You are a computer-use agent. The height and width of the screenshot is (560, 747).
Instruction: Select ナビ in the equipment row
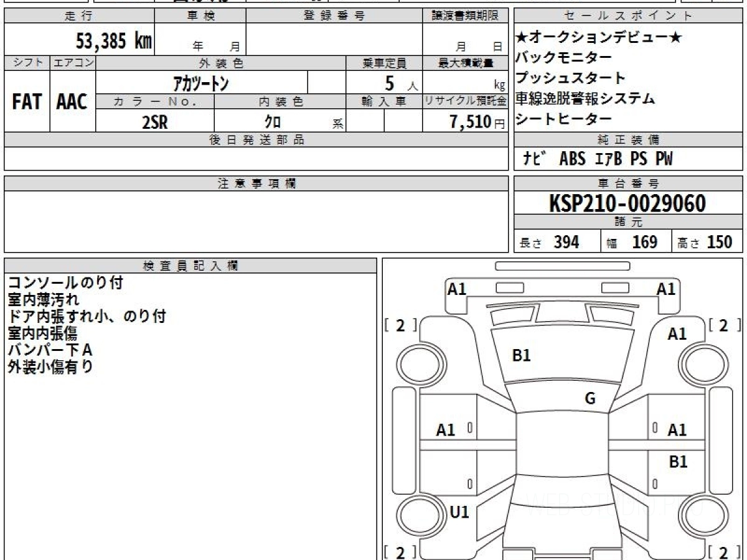535,159
